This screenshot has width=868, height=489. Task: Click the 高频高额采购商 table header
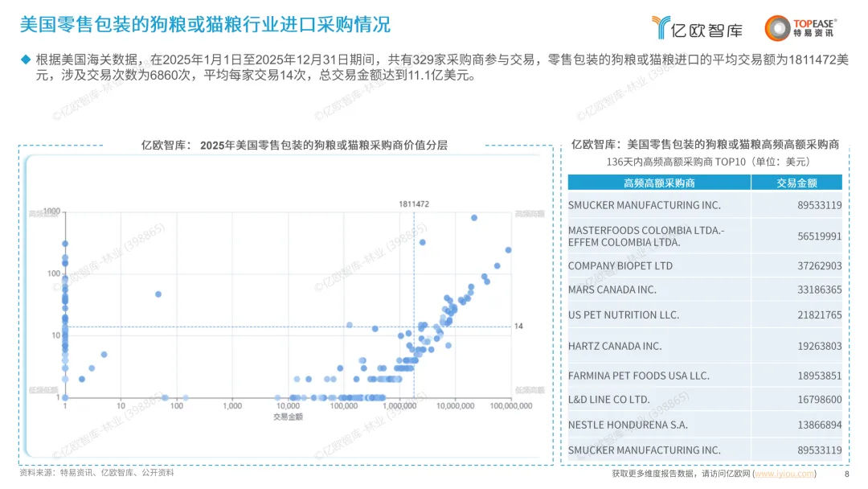point(659,183)
